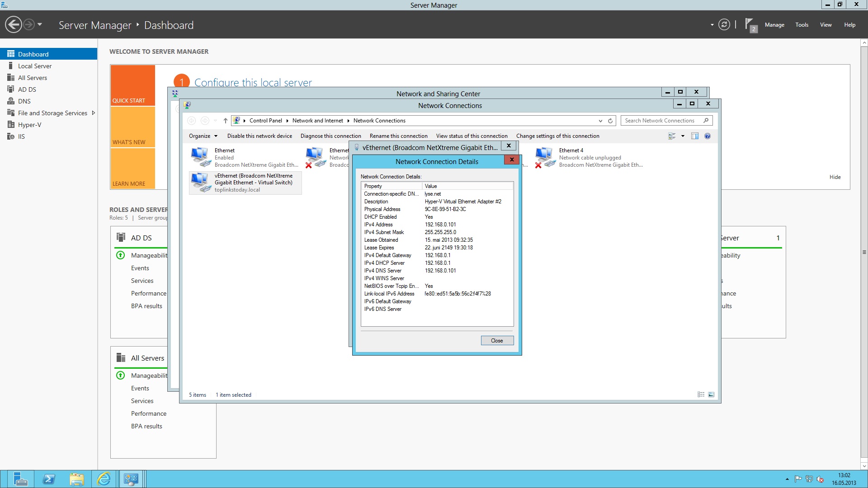The width and height of the screenshot is (868, 488).
Task: Click the Action Center flag in tray
Action: point(798,479)
